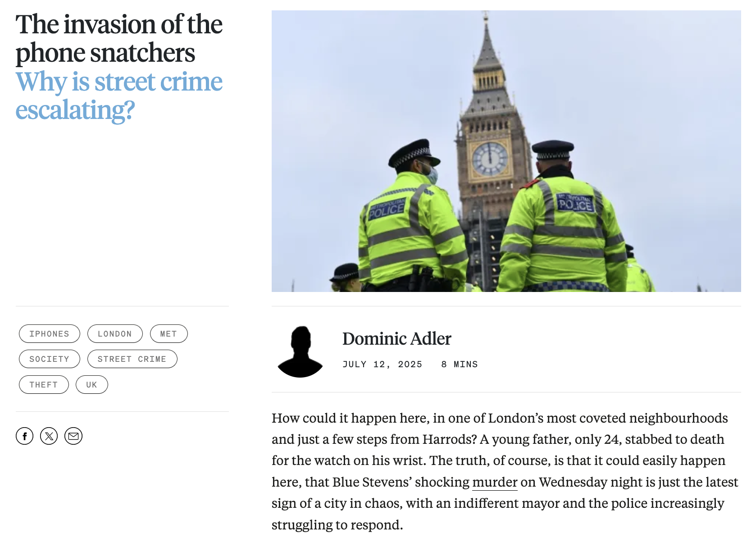Share article via X icon

[49, 436]
